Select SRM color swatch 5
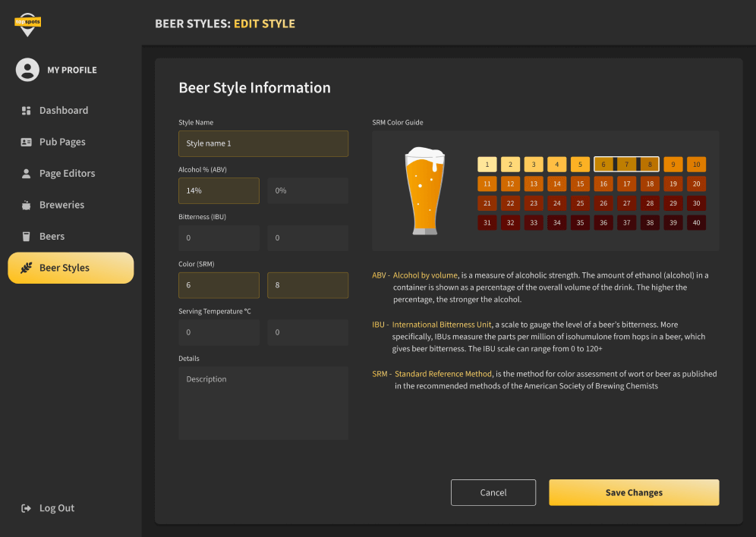756x537 pixels. 580,165
